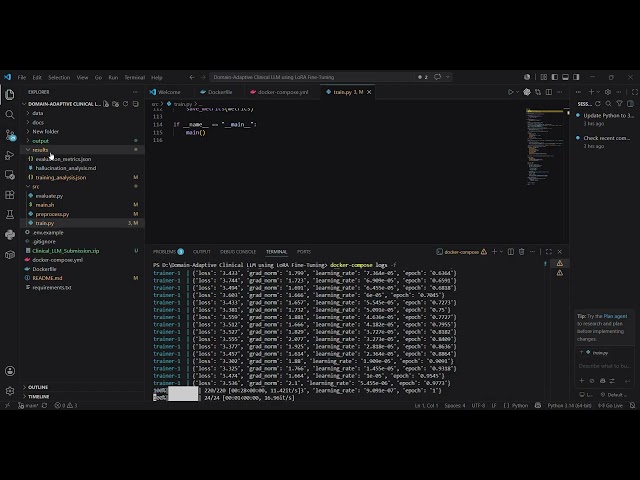This screenshot has height=480, width=640.
Task: Open the Terminal menu
Action: [134, 77]
